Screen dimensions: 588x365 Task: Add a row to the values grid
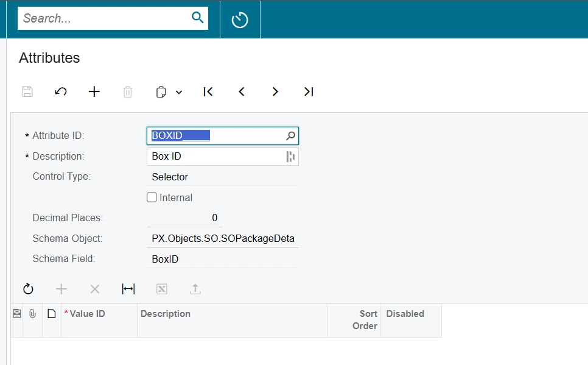coord(61,289)
